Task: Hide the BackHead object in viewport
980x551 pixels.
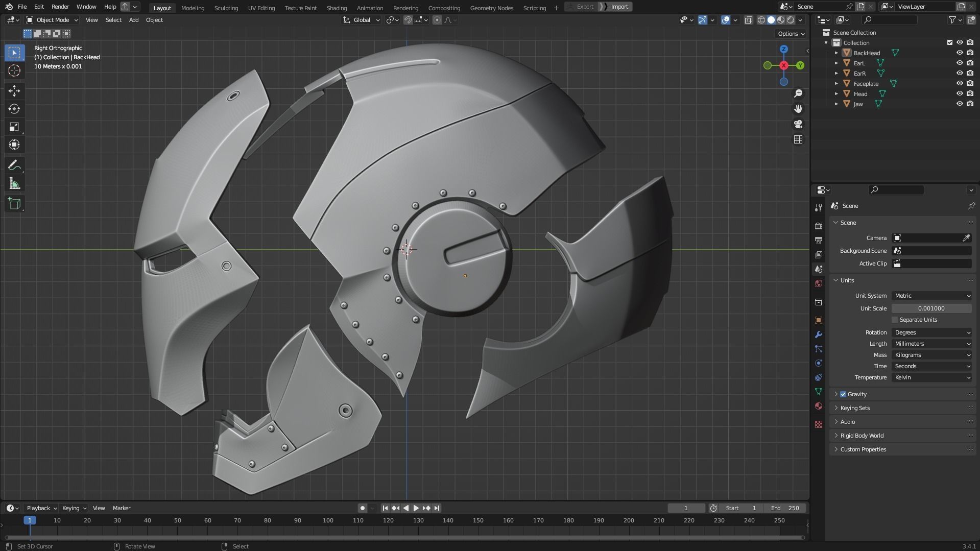Action: point(960,53)
